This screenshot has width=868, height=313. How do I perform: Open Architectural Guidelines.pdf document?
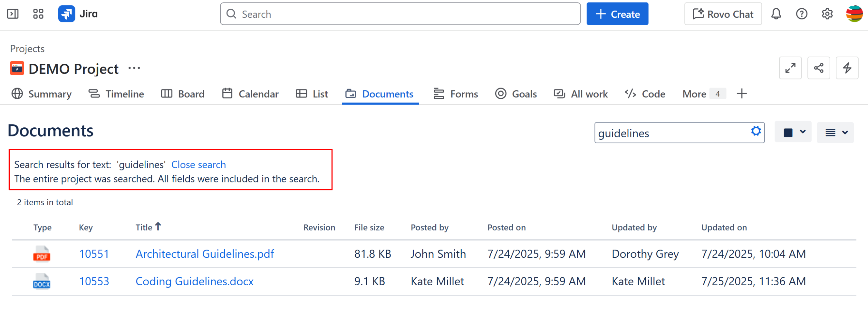[205, 254]
